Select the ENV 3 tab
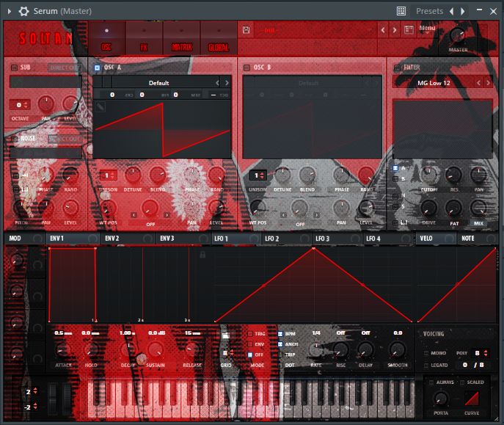The height and width of the screenshot is (425, 504). 183,239
